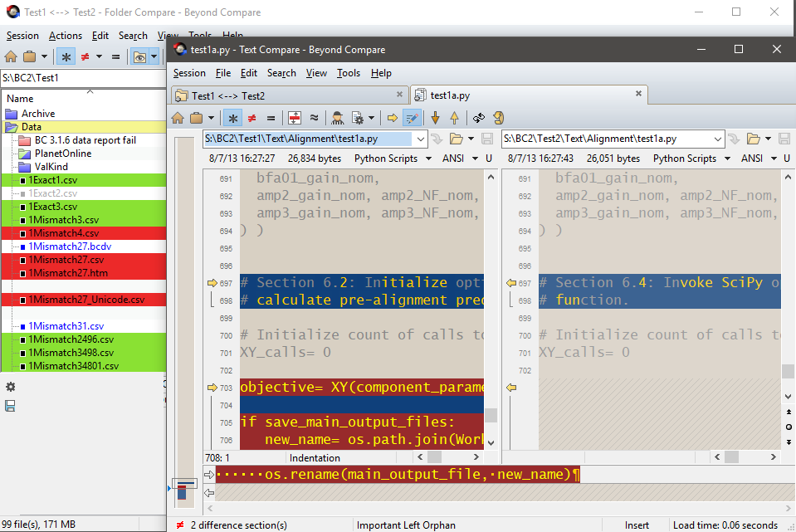The image size is (796, 532).
Task: Open left file path dropdown for test1a.py
Action: point(420,139)
